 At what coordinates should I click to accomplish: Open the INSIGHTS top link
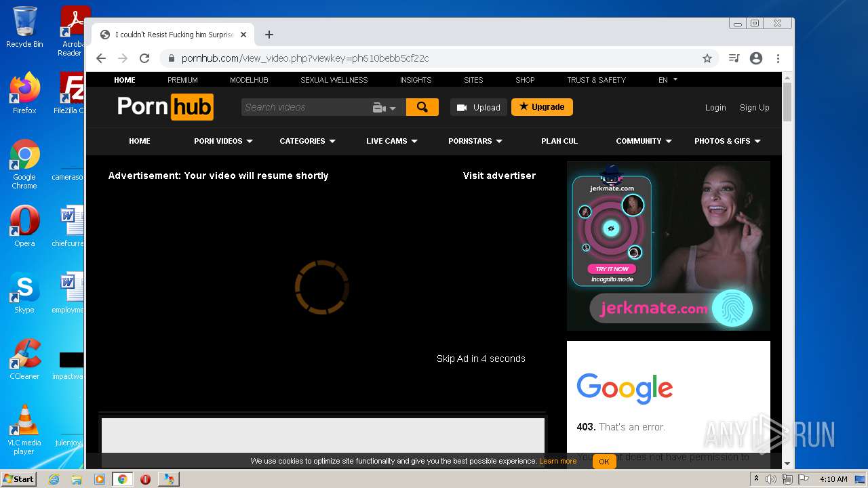(416, 80)
